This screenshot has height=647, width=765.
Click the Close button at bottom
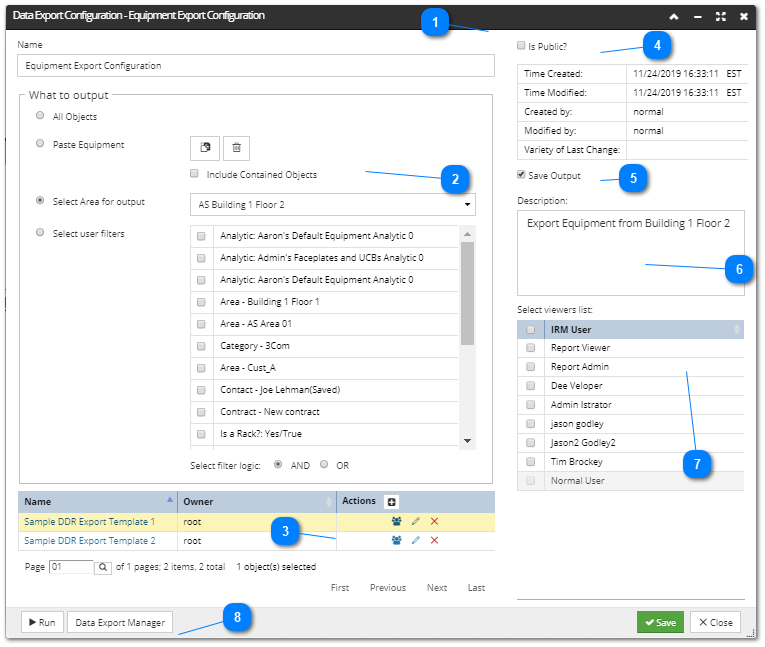(716, 623)
